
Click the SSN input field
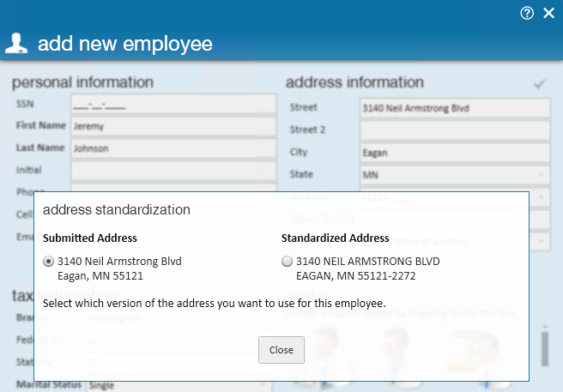pyautogui.click(x=173, y=105)
